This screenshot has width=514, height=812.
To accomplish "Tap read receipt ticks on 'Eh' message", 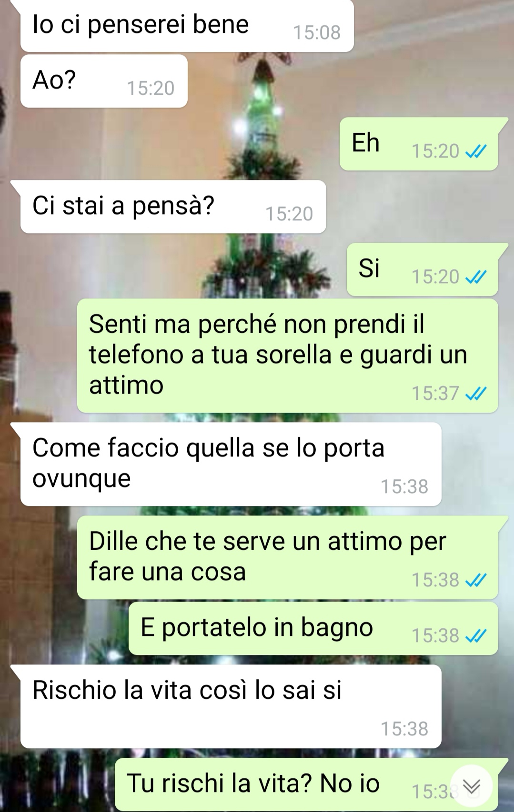I will 476,151.
